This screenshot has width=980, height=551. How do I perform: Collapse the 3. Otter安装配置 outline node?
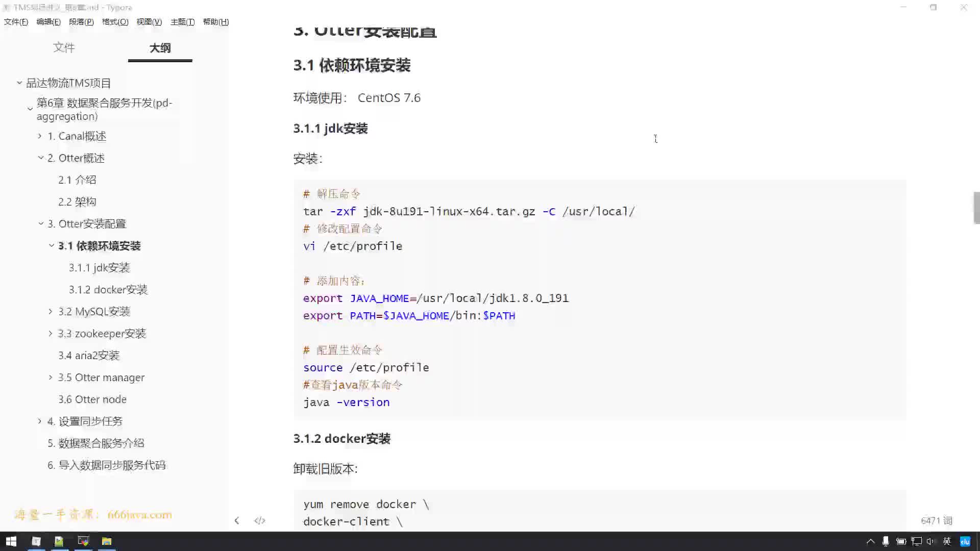(x=41, y=223)
